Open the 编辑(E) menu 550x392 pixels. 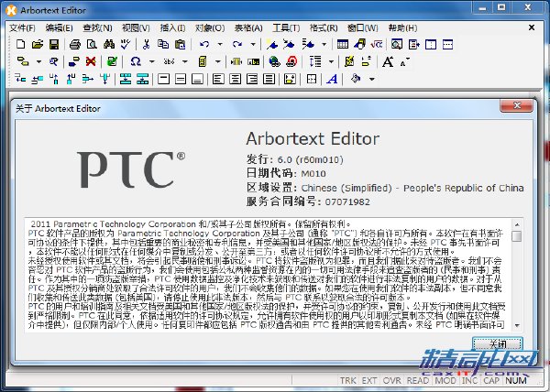[x=59, y=28]
